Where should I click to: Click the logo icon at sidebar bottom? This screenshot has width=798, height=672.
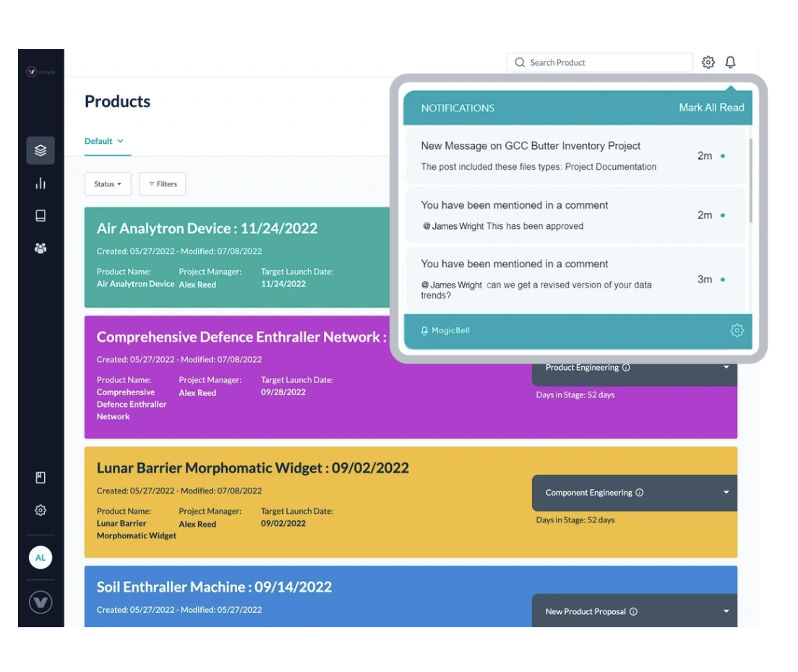pyautogui.click(x=40, y=602)
